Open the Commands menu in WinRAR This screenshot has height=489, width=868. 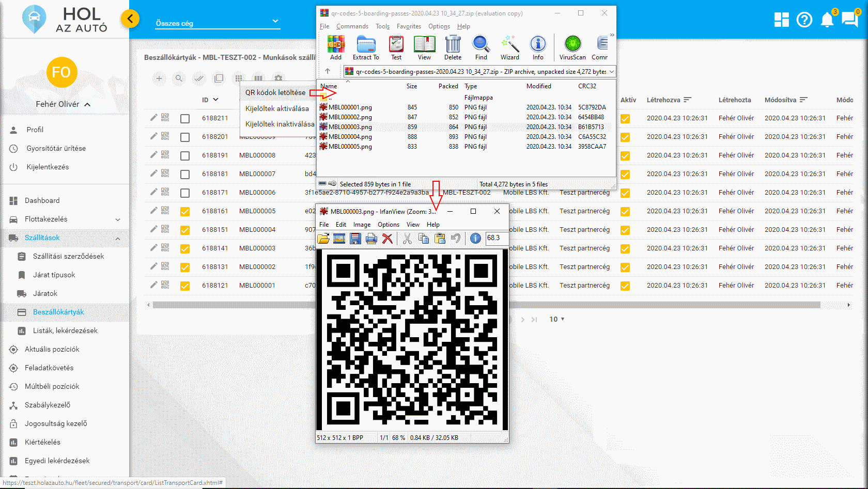coord(352,26)
